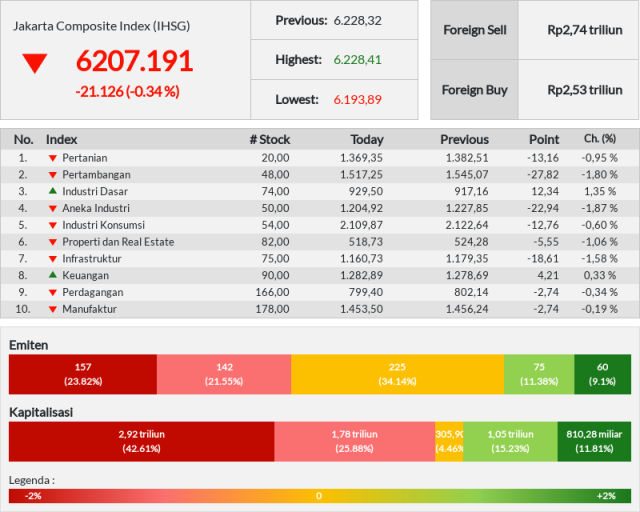Screen dimensions: 640x512
Task: Click the red arrow beside Manufaktur
Action: coord(53,309)
